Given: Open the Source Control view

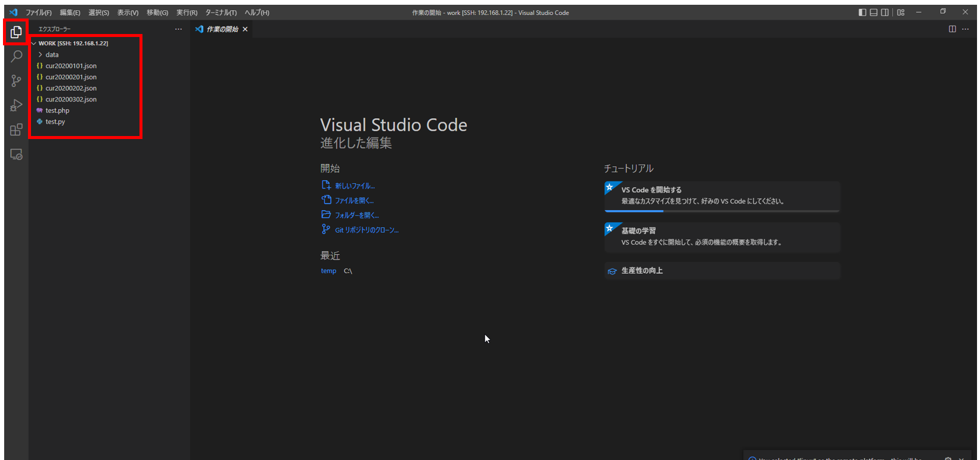Looking at the screenshot, I should [x=16, y=81].
